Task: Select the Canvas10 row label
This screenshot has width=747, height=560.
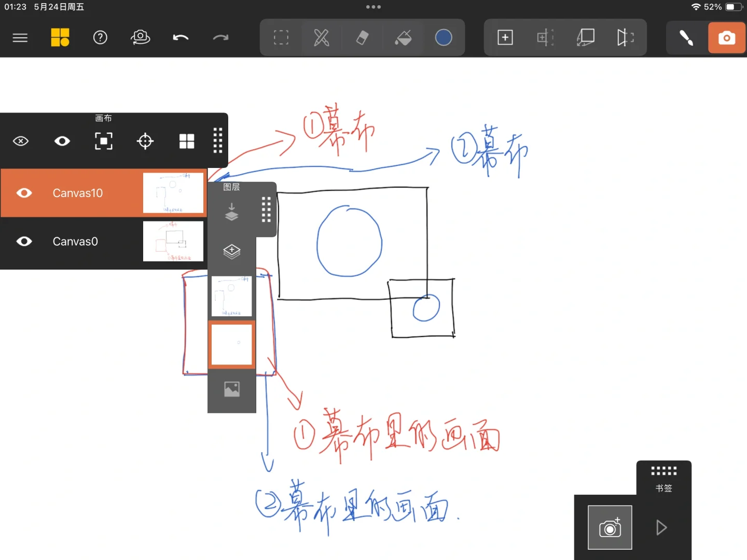Action: [78, 193]
